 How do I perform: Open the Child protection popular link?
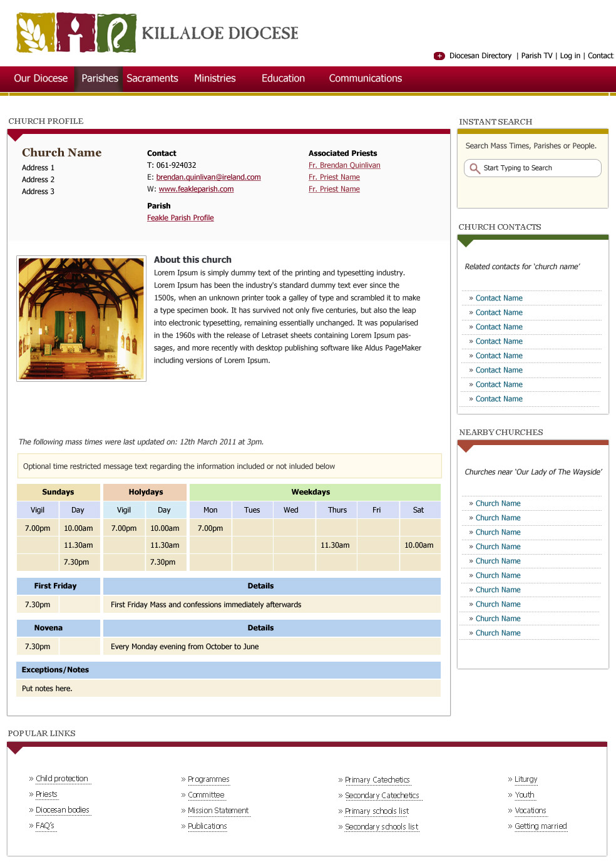point(62,779)
